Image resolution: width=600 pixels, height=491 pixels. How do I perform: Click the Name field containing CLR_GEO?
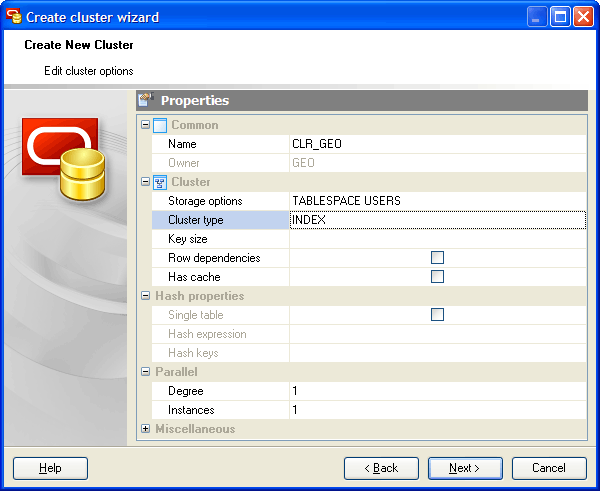coord(437,144)
